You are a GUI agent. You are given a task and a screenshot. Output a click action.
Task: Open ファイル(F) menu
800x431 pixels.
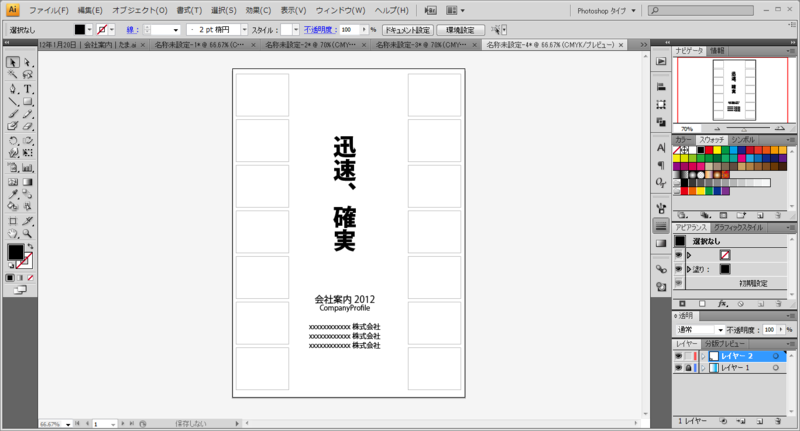click(48, 10)
